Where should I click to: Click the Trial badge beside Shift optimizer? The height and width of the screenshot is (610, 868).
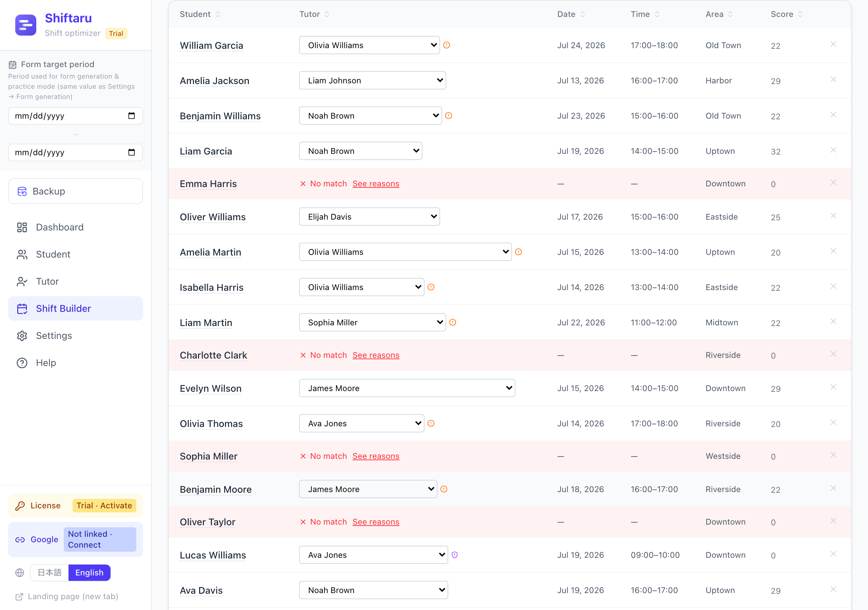click(x=116, y=33)
